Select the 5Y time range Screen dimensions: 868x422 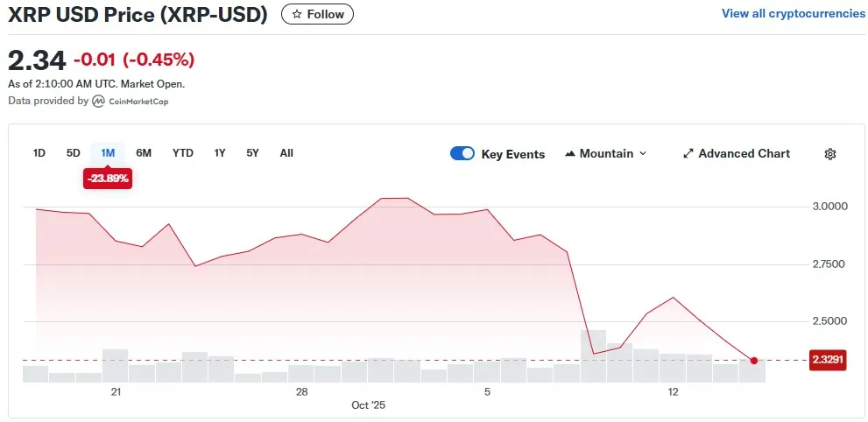click(252, 153)
